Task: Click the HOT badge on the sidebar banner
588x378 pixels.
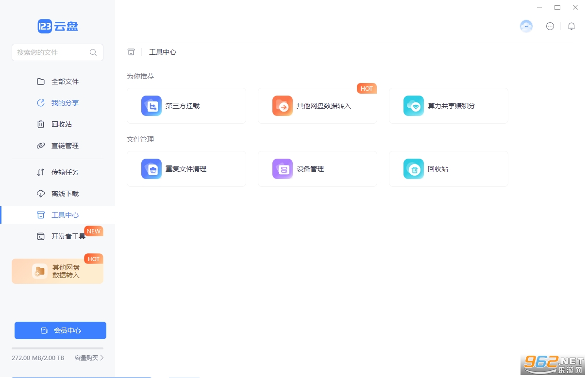Action: (x=94, y=259)
